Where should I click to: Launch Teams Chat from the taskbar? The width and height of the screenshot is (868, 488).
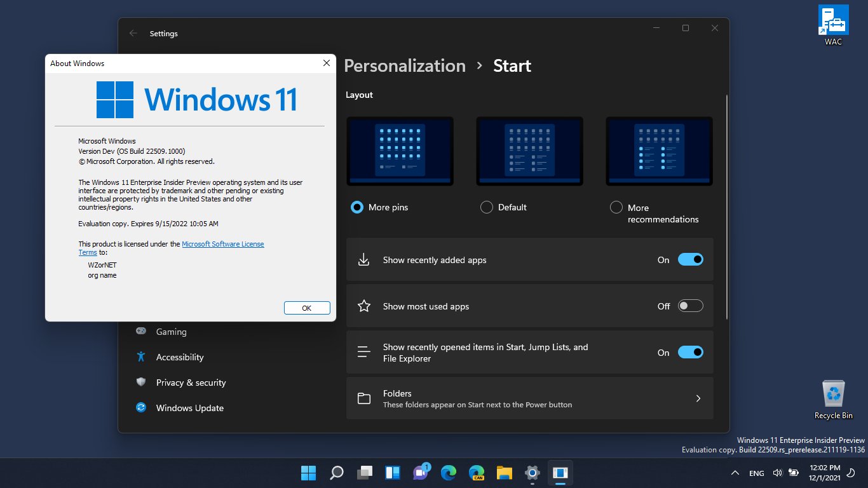coord(420,473)
